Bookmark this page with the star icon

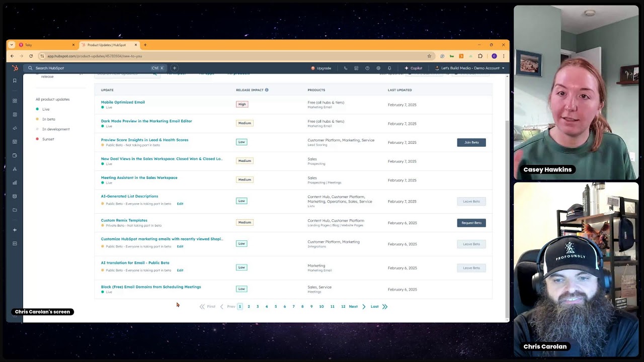point(429,56)
